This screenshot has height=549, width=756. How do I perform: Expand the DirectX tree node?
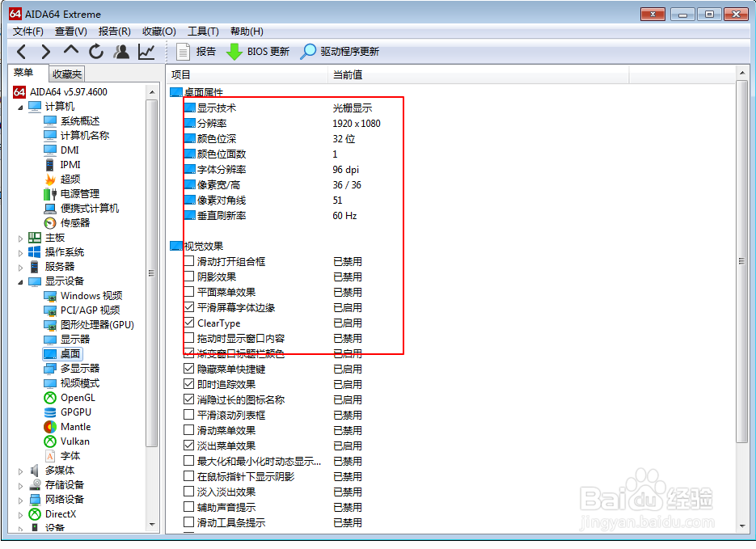(20, 514)
